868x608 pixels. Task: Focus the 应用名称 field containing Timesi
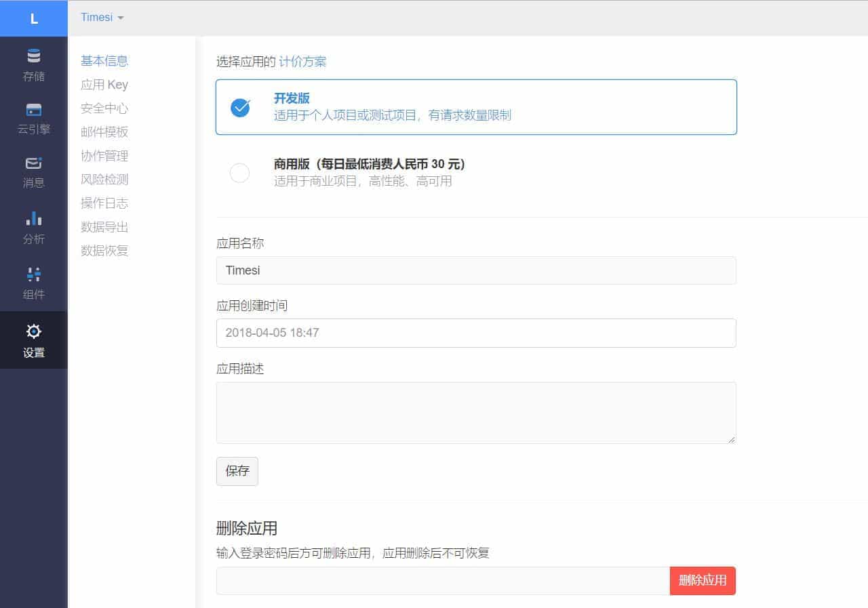476,270
